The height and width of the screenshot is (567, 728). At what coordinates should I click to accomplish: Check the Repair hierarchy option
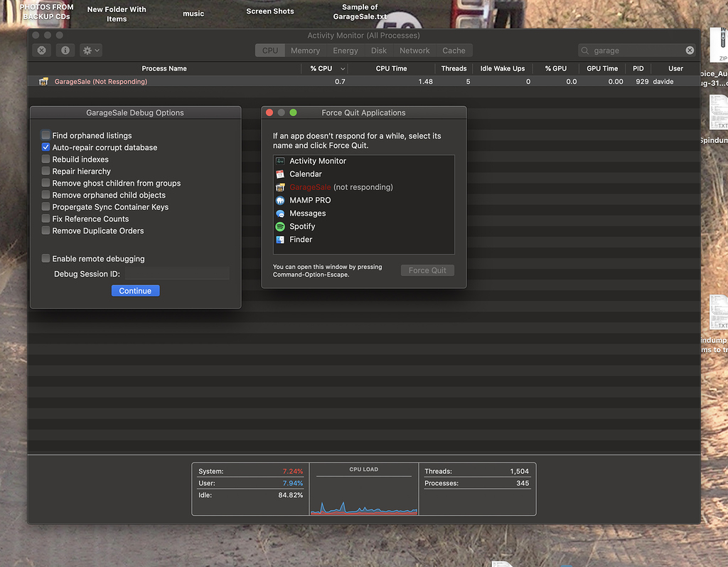coord(45,171)
